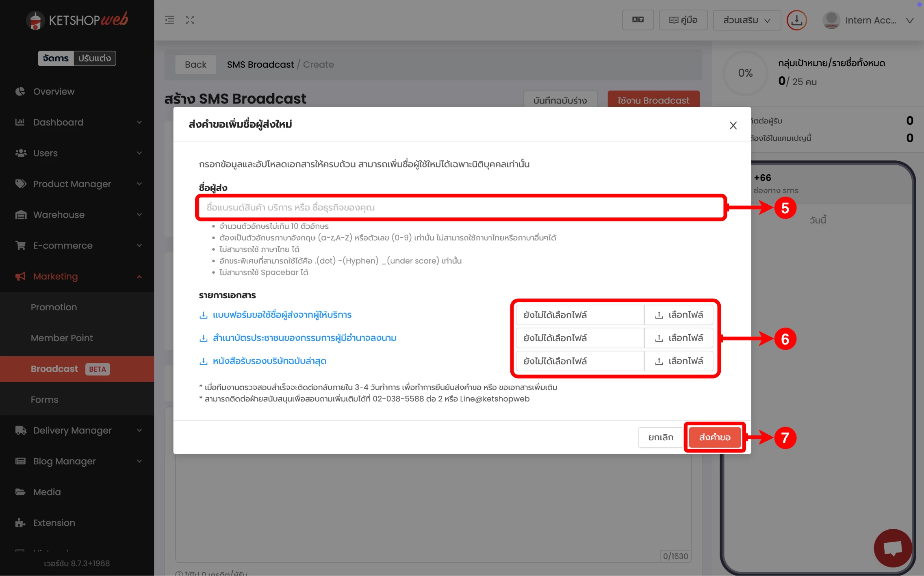Screen dimensions: 924x576
Task: Download the แบบฟอร์มขอใช้ชื่อผู้ส่ง form link
Action: (282, 315)
